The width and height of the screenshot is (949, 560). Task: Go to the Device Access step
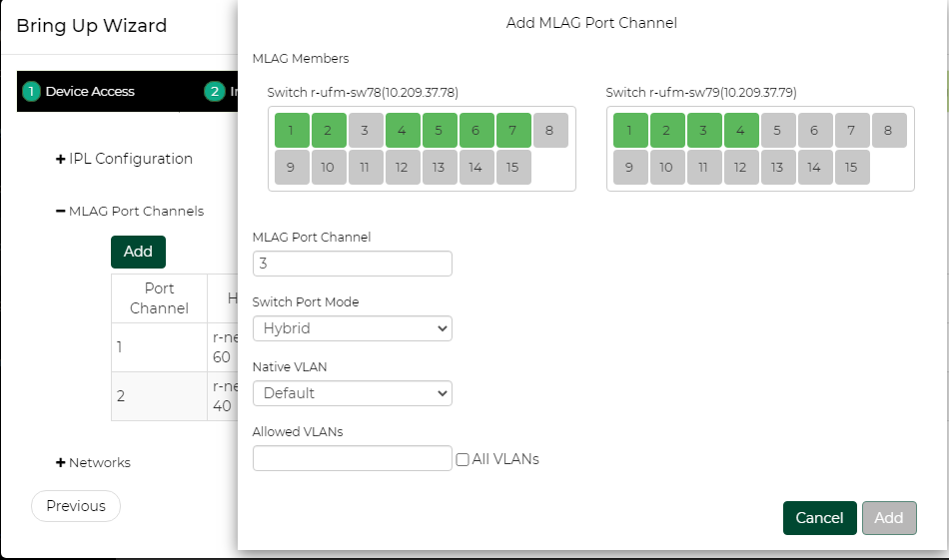[80, 91]
